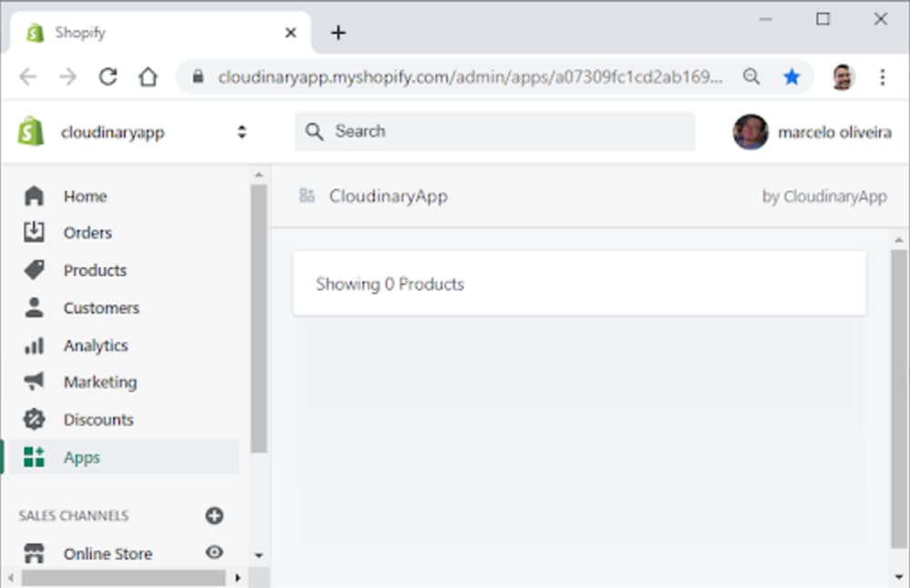The image size is (910, 588).
Task: Click the browser address bar URL
Action: coord(470,76)
